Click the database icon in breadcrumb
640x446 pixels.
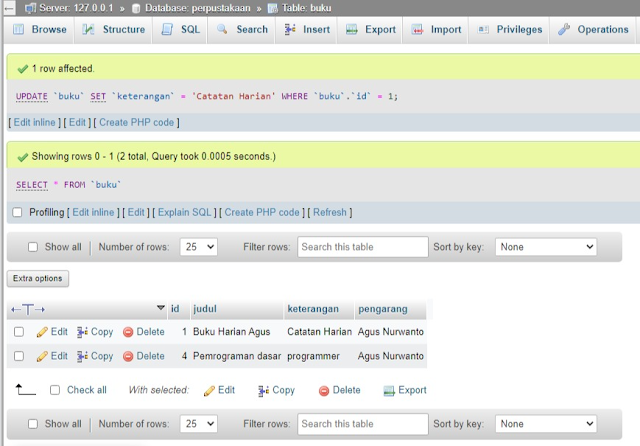pos(137,8)
